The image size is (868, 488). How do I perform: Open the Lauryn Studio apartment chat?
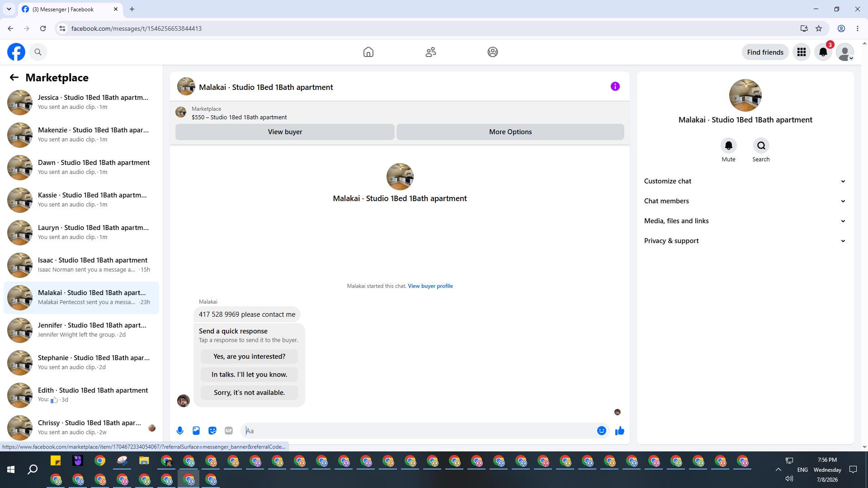pyautogui.click(x=81, y=233)
